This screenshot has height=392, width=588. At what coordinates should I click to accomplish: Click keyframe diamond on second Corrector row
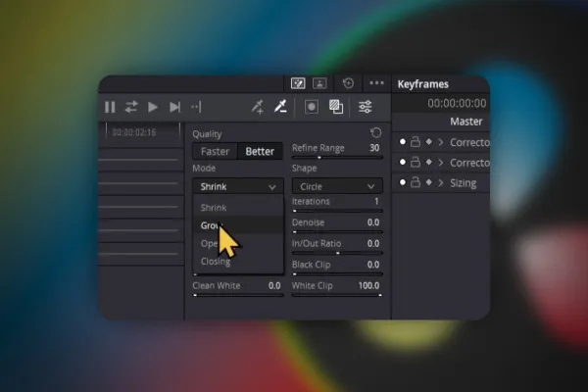(x=429, y=162)
